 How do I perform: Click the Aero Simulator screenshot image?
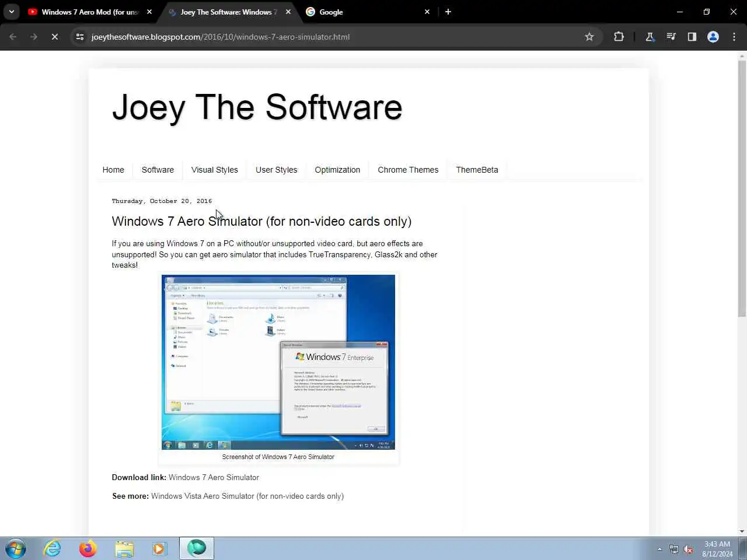click(278, 362)
